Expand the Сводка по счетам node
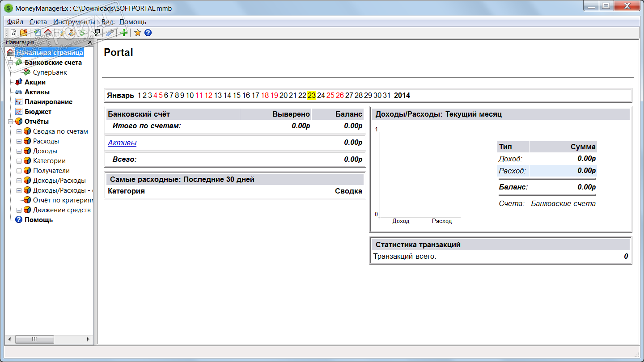This screenshot has height=362, width=644. [18, 131]
